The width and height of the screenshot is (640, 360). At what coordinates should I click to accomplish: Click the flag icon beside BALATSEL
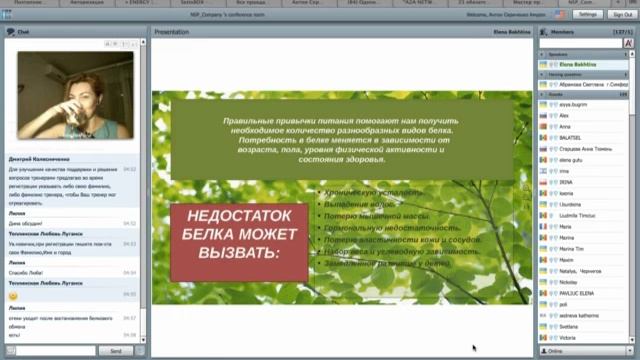point(543,138)
